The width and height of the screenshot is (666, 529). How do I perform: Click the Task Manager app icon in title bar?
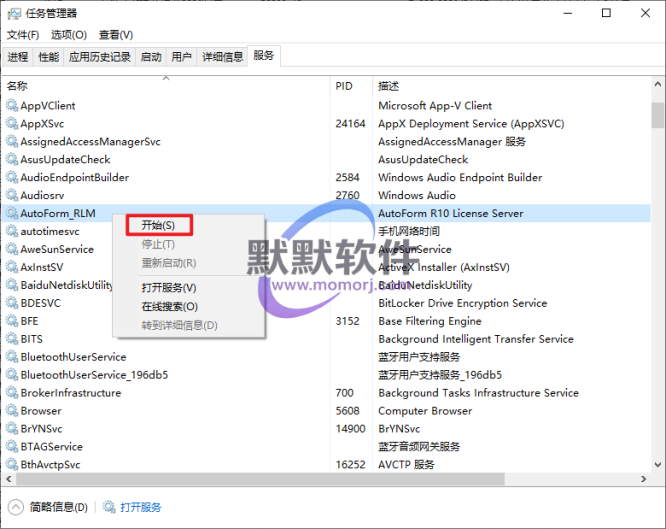click(x=14, y=13)
